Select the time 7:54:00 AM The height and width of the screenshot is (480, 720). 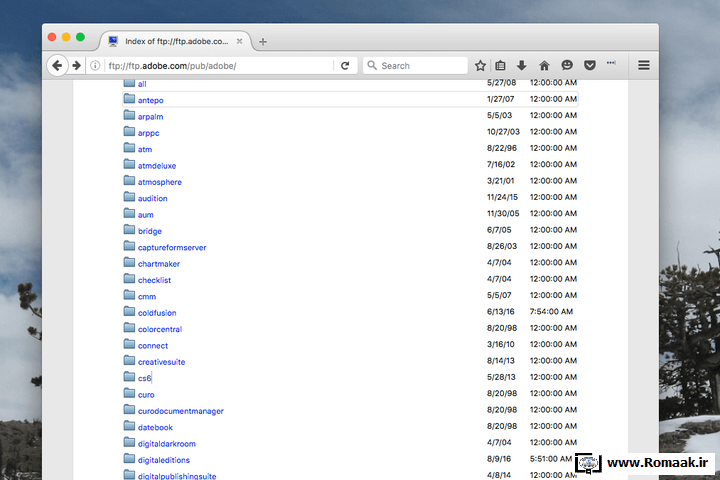(x=551, y=311)
